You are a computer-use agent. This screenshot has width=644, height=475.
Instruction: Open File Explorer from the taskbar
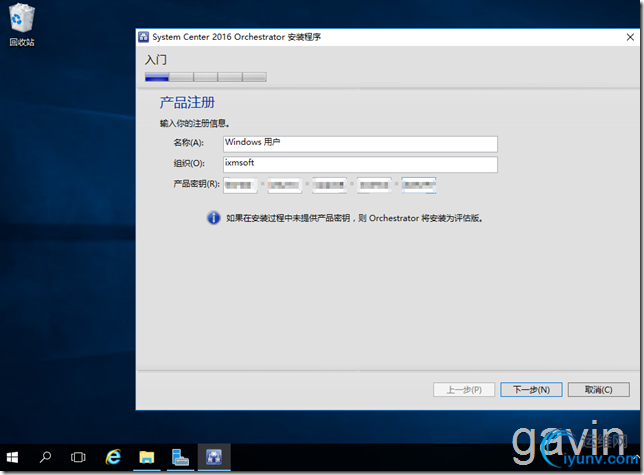147,457
